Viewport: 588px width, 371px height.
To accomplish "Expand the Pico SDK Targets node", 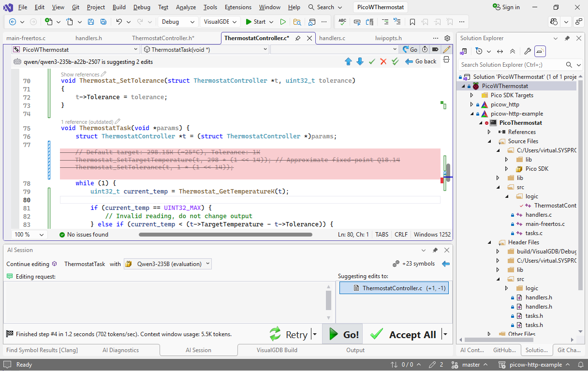I will coord(472,95).
